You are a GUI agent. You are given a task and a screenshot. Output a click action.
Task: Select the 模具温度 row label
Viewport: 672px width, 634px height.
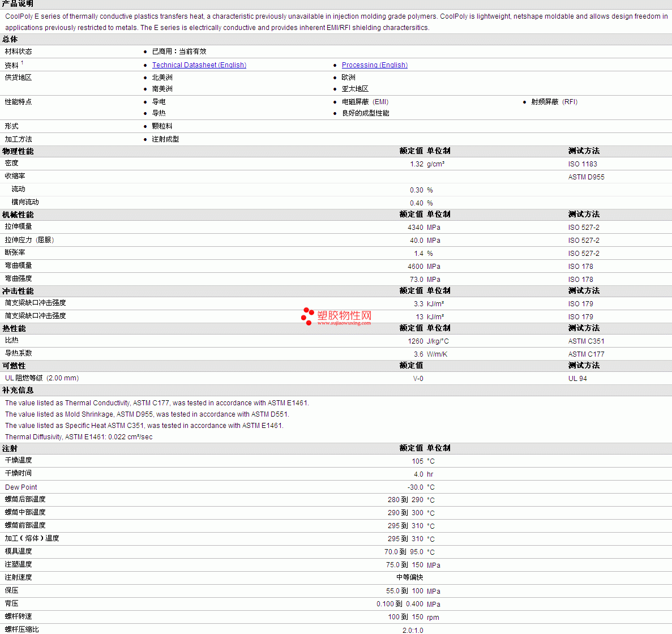tap(19, 551)
